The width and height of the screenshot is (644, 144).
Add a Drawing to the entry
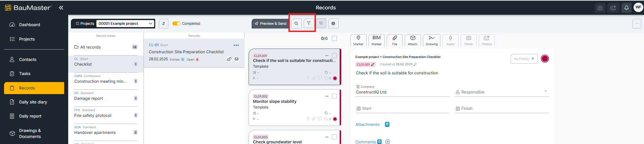[x=432, y=40]
